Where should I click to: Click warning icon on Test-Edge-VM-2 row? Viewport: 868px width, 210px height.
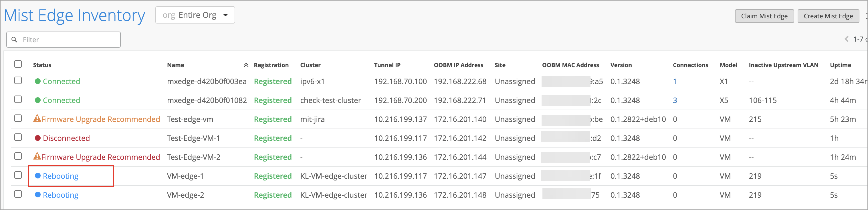tap(37, 156)
